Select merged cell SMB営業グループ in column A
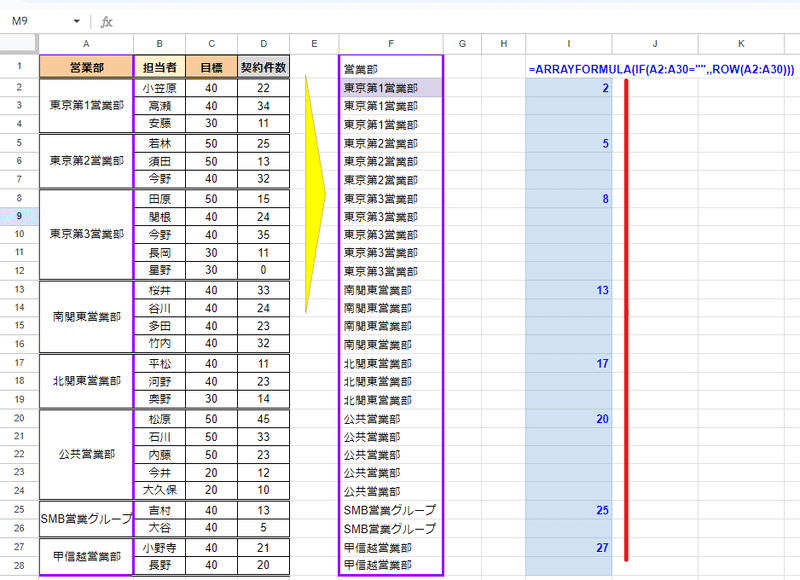 pyautogui.click(x=86, y=519)
